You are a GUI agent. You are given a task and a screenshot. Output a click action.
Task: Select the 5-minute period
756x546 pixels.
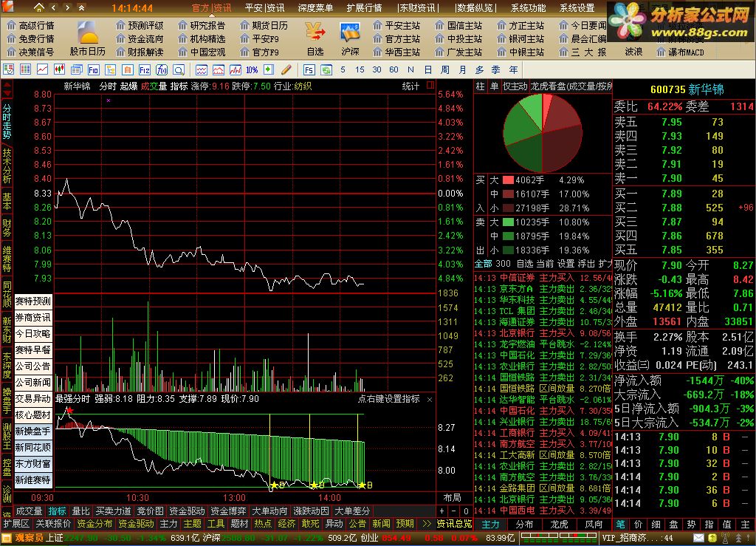pyautogui.click(x=343, y=69)
